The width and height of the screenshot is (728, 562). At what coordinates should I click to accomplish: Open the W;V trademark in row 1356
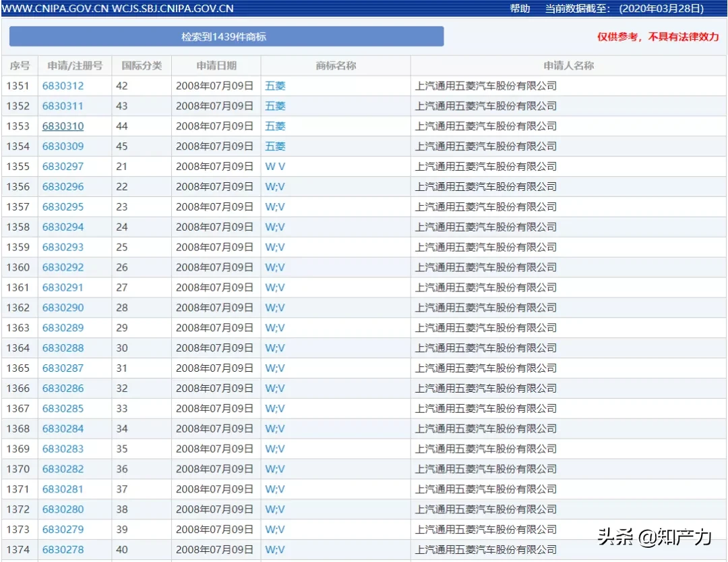coord(275,187)
